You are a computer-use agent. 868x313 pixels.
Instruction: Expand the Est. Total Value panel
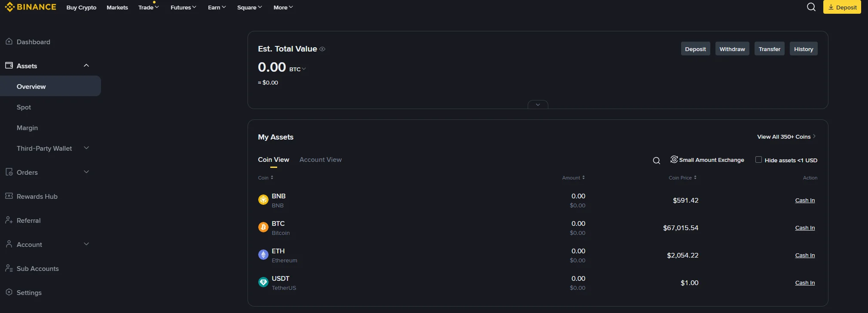pyautogui.click(x=538, y=105)
